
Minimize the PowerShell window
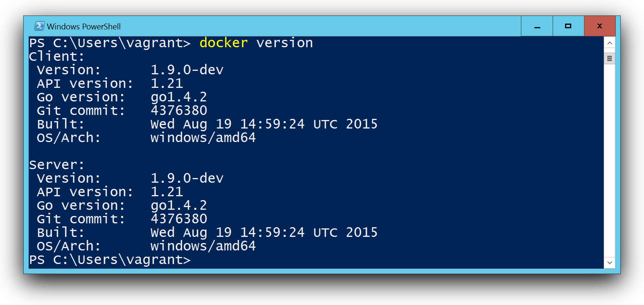point(536,26)
